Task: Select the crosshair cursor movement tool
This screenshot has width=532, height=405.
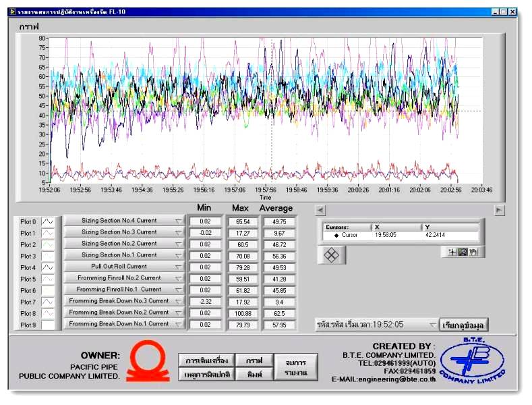Action: (452, 252)
